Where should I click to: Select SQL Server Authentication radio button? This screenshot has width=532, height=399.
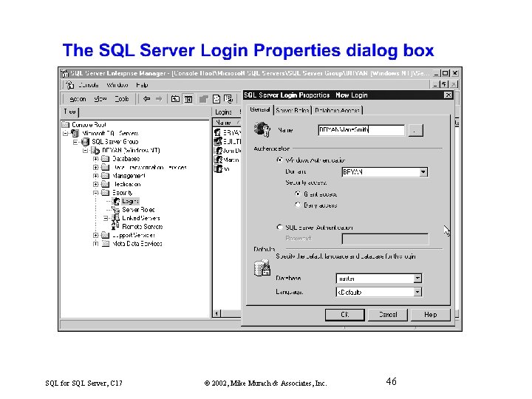point(279,228)
